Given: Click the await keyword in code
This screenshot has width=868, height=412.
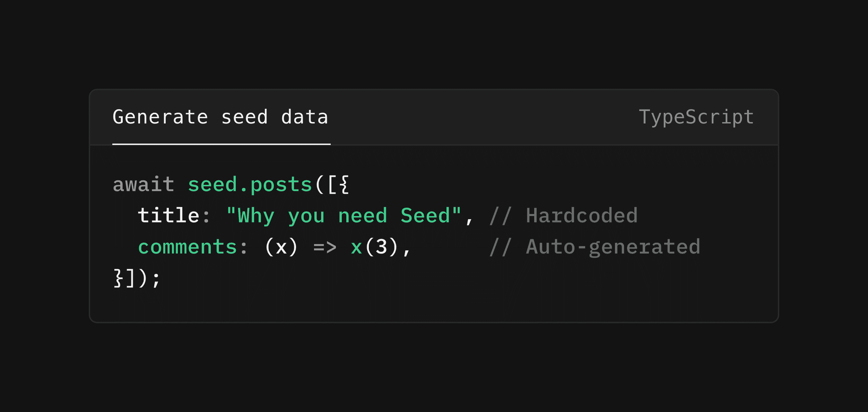Looking at the screenshot, I should point(143,184).
